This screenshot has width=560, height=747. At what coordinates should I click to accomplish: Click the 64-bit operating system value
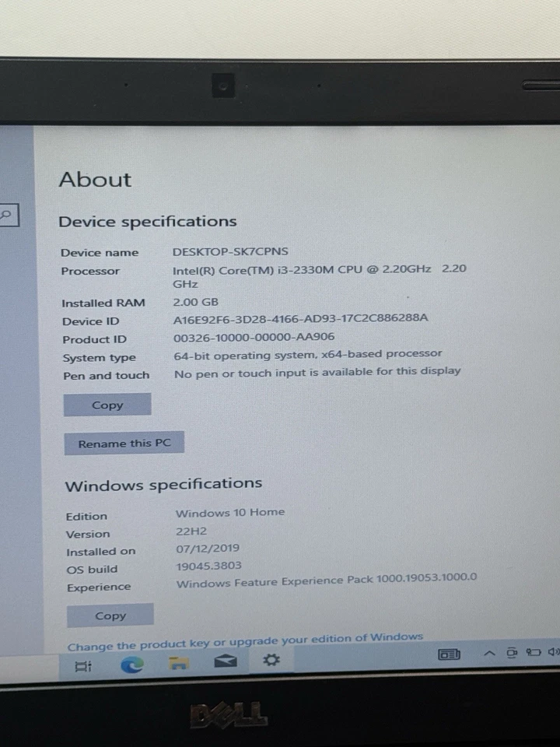pos(308,355)
